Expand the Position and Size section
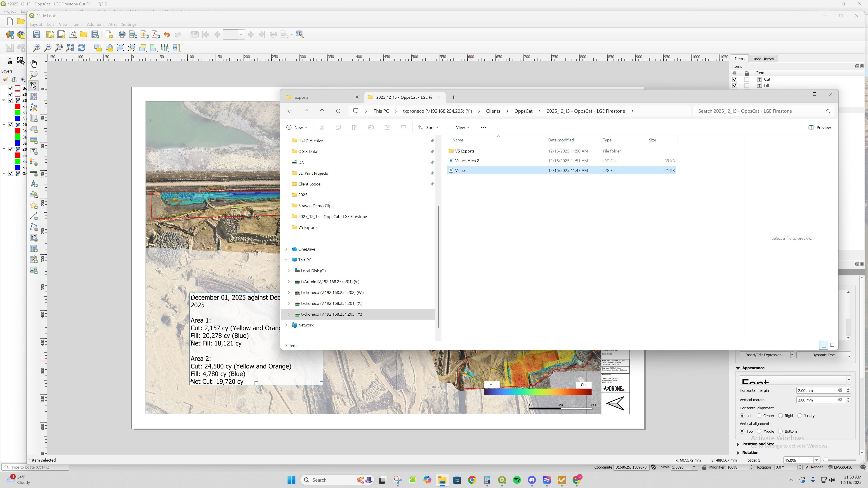 (x=738, y=444)
